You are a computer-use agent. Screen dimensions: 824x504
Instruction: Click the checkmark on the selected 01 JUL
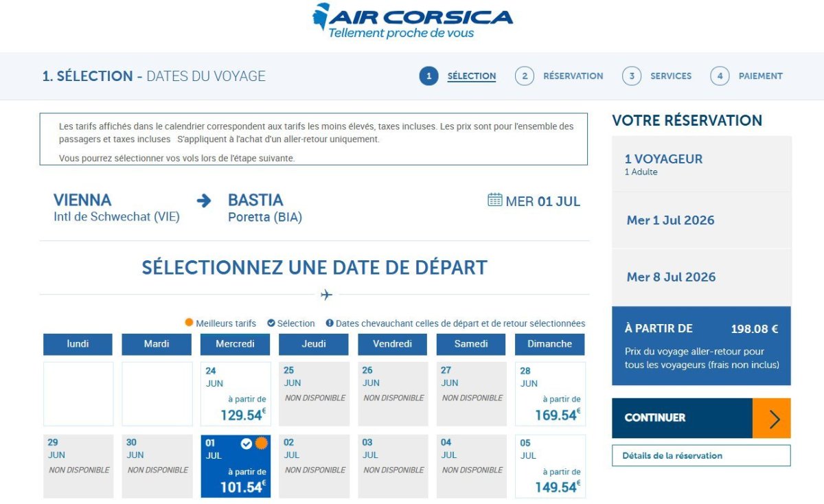247,444
